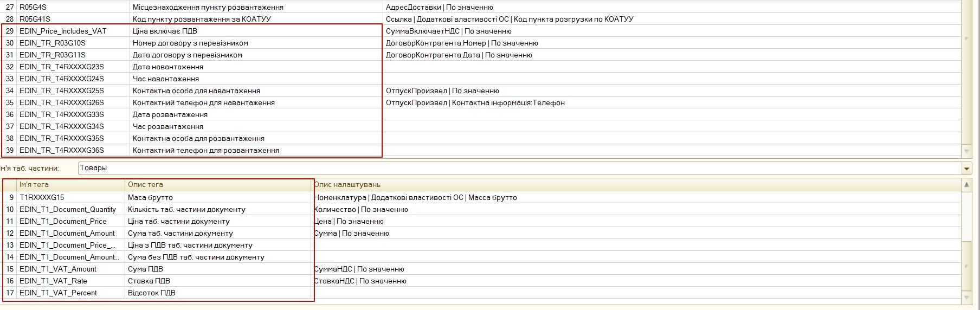Select the EDIN_TR_T4RXXXXG36S tag cell
This screenshot has width=980, height=310.
tap(74, 150)
